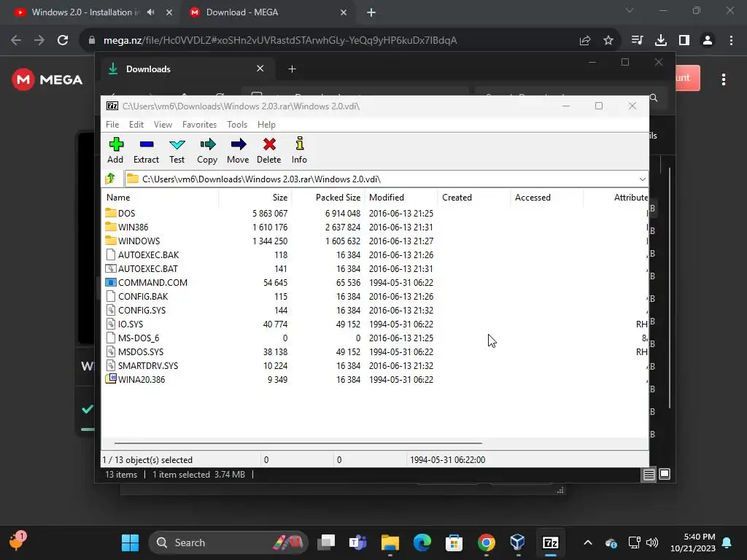Screen dimensions: 747x560
Task: Open the Edit menu in 7-Zip
Action: (x=136, y=124)
